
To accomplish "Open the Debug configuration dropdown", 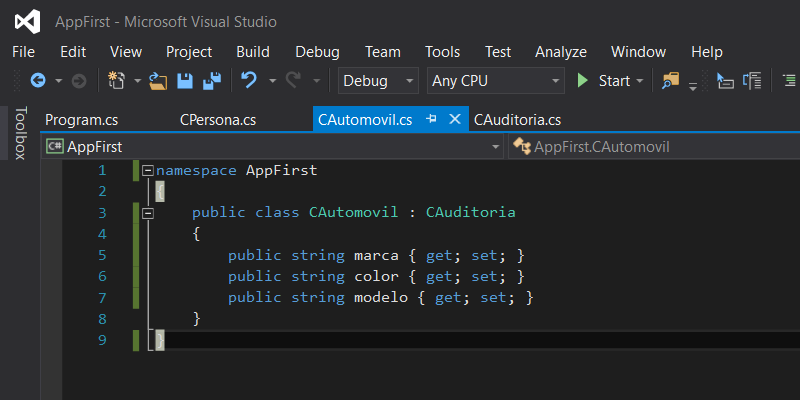I will (x=379, y=81).
